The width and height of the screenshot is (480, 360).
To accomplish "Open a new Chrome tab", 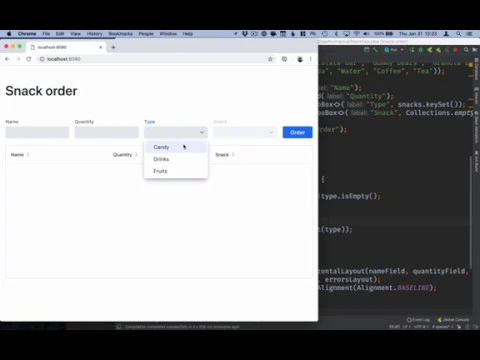I will (113, 47).
